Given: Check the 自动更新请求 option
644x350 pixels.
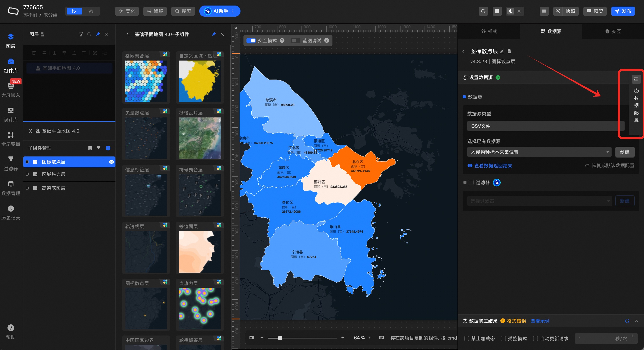Looking at the screenshot, I should pos(536,338).
